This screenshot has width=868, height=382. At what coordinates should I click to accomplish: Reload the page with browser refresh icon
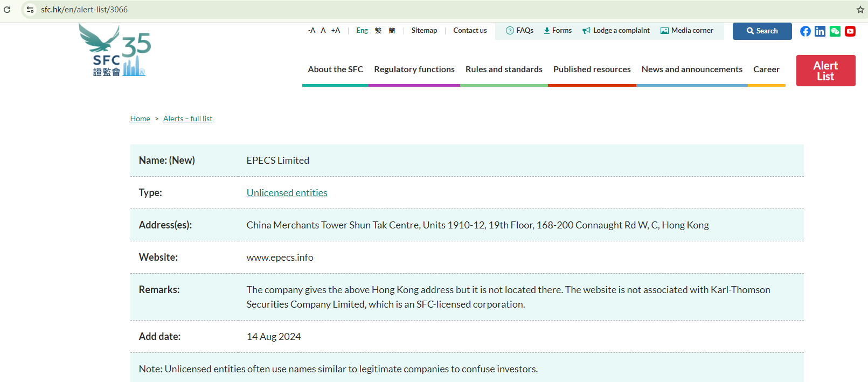(7, 10)
